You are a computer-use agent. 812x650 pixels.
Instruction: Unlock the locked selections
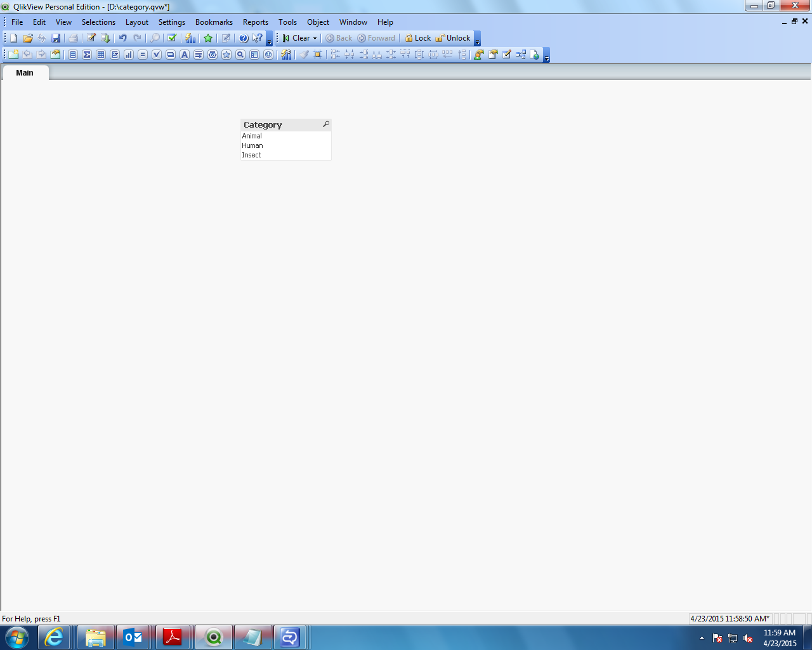453,38
